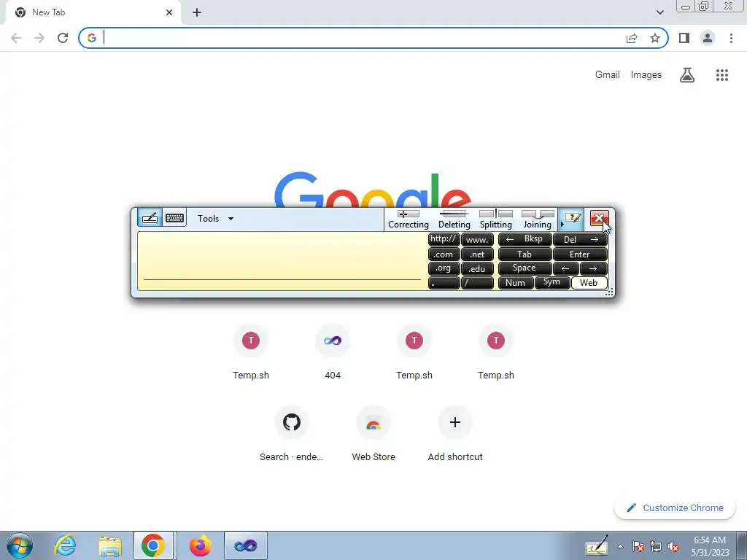
Task: Click the handwriting writing area
Action: tap(282, 260)
